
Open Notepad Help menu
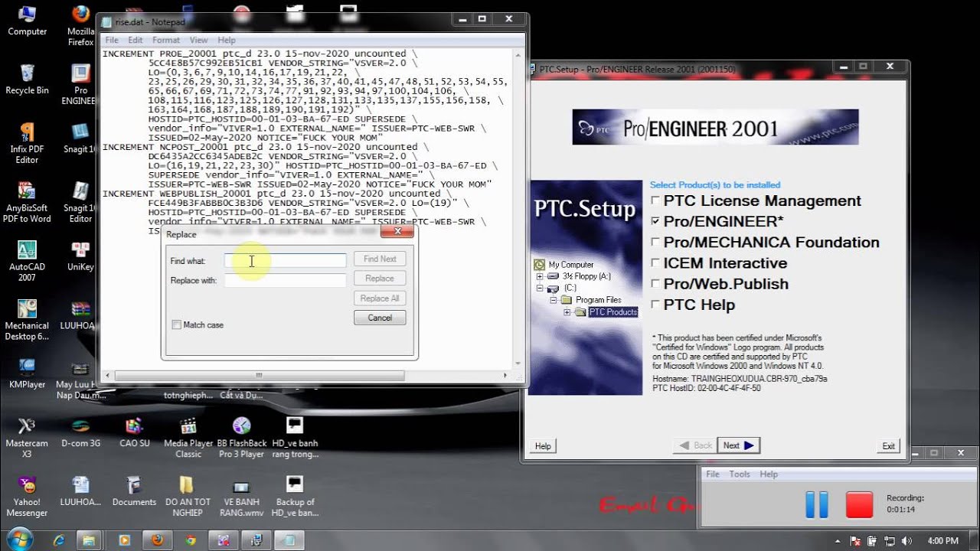[x=227, y=40]
